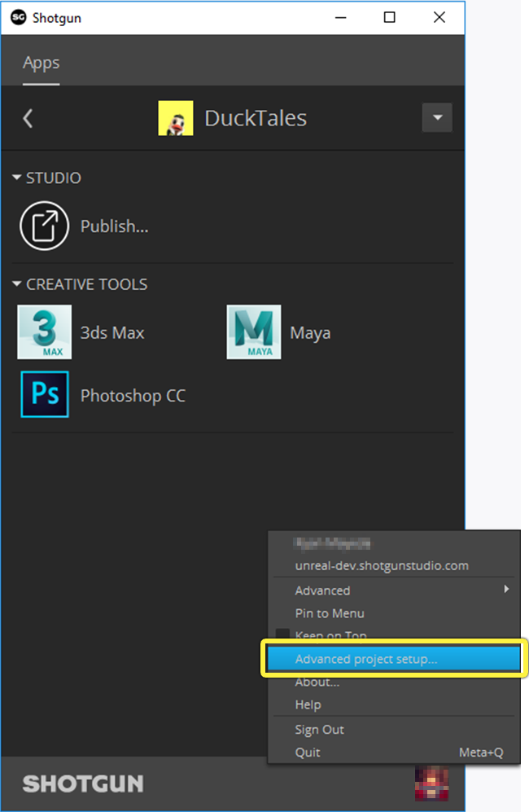Collapse the CREATIVE TOOLS section
This screenshot has width=529, height=812.
click(16, 283)
